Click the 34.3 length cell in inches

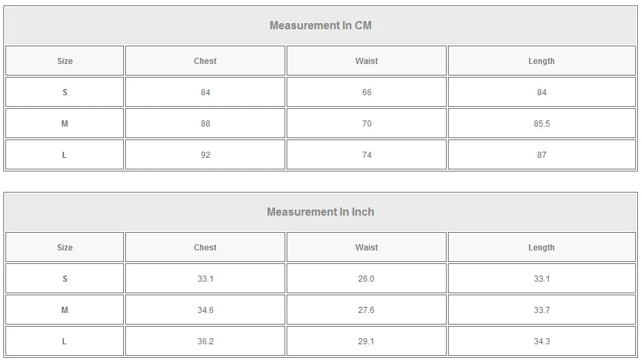click(x=541, y=342)
